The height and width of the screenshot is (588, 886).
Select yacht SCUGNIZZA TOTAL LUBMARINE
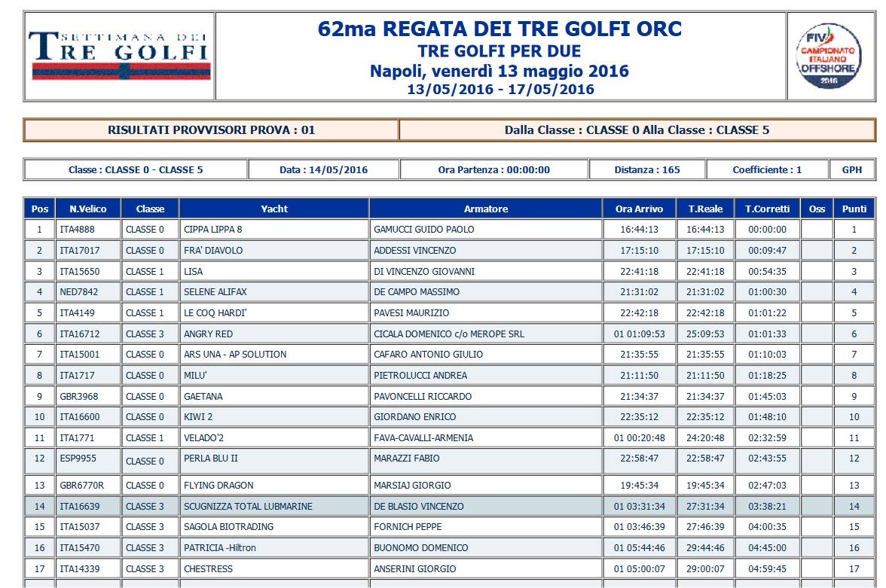coord(248,507)
